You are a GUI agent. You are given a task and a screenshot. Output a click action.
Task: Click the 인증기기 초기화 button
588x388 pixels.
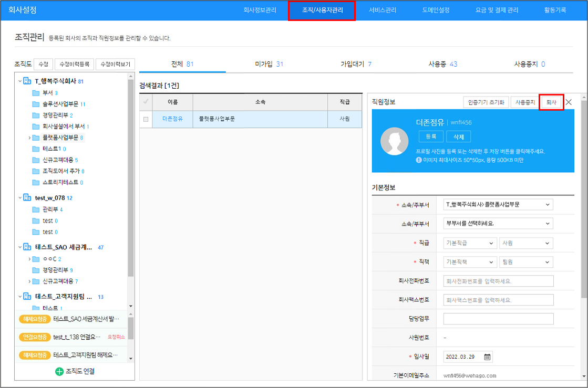coord(486,102)
